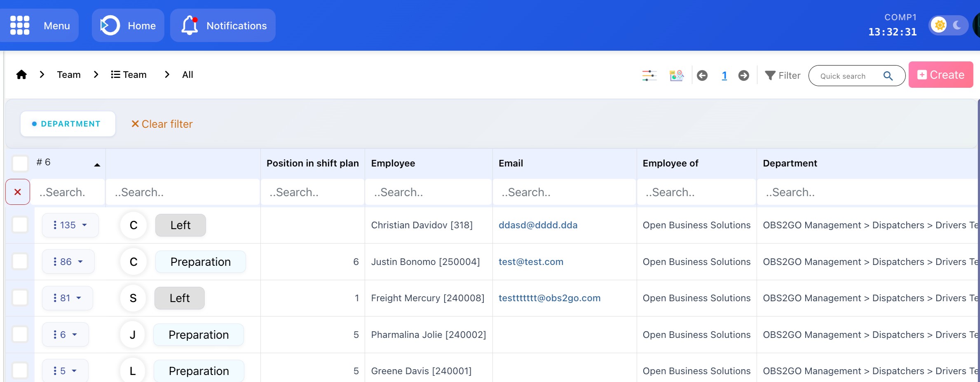
Task: Select the DEPARTMENT filter tab
Action: pyautogui.click(x=68, y=124)
